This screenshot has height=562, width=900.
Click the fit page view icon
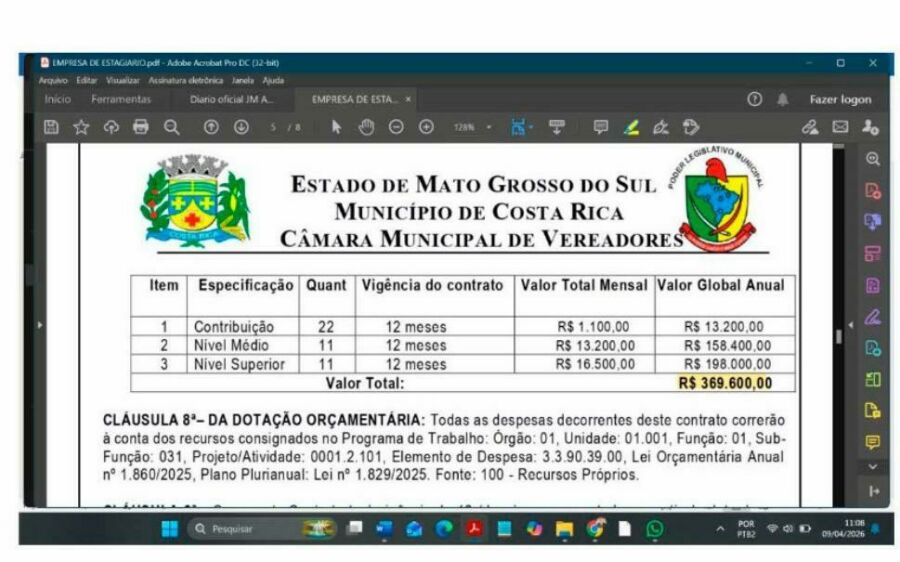click(518, 127)
